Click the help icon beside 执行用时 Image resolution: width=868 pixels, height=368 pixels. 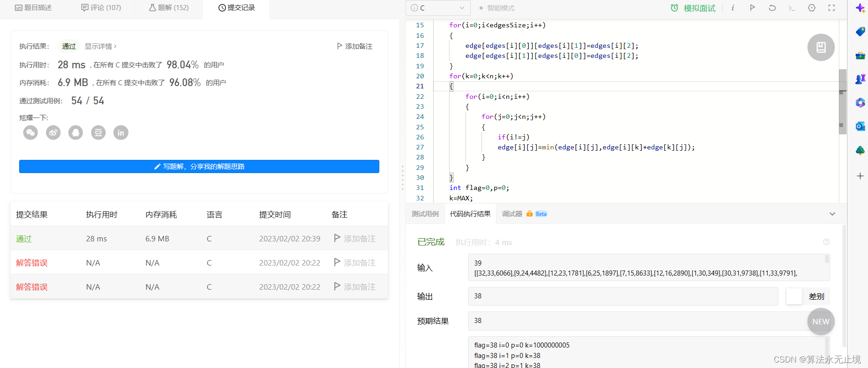pos(826,242)
